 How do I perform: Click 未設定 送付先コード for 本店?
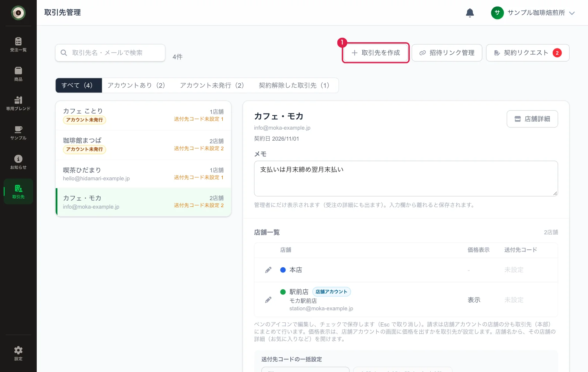(514, 270)
